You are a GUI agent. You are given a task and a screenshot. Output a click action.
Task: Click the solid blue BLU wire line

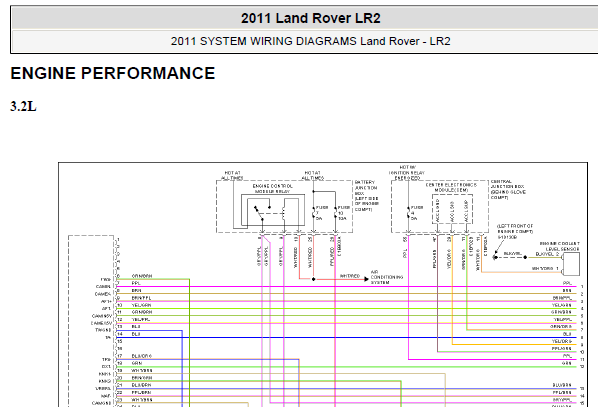(347, 338)
